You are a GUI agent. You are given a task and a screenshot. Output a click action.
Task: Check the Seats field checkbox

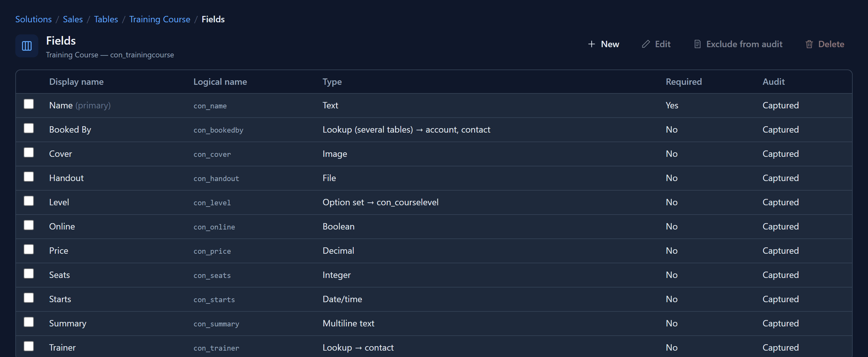point(29,273)
